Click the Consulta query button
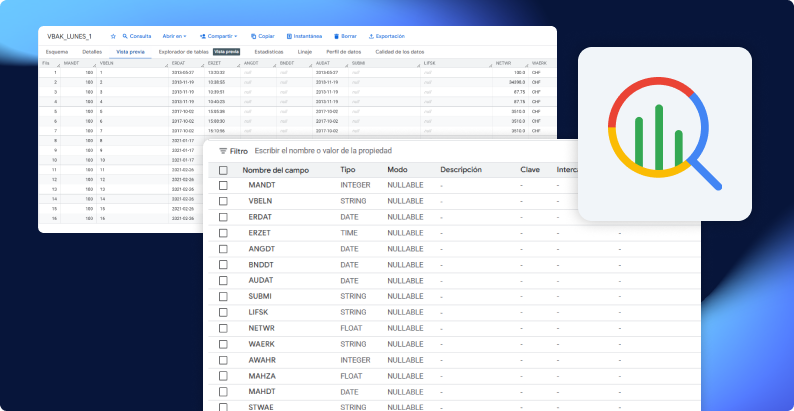This screenshot has width=794, height=411. coord(137,36)
